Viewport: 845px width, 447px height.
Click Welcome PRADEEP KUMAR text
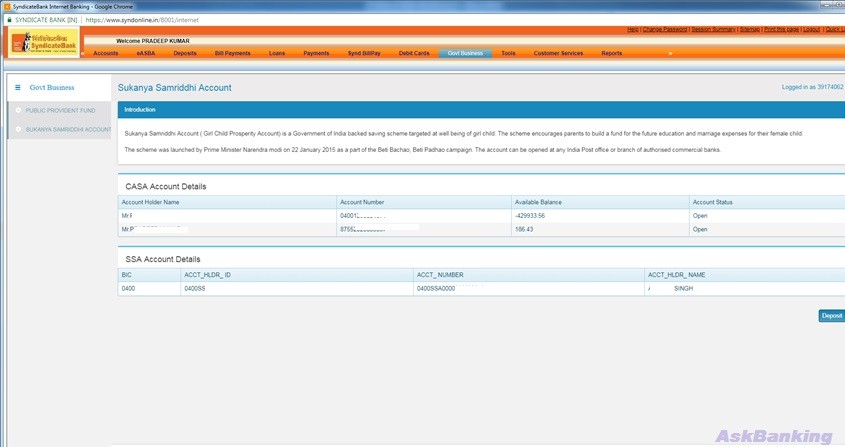(x=153, y=41)
